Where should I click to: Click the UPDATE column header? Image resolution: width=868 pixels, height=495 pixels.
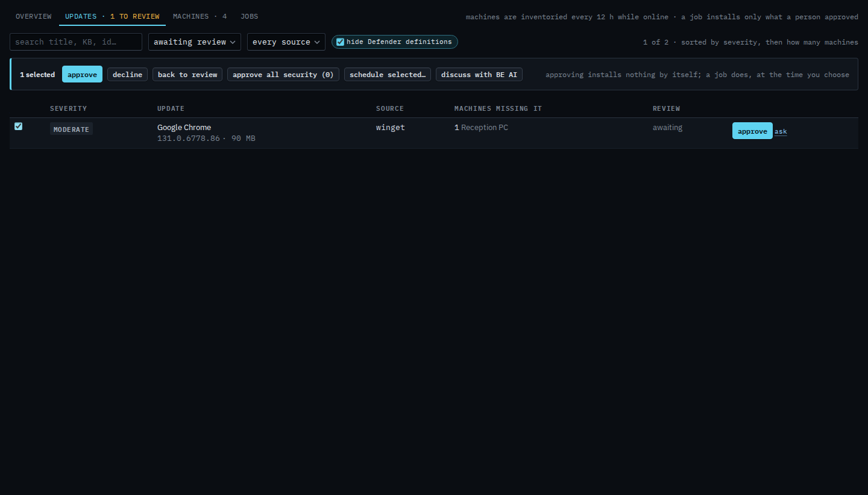pyautogui.click(x=171, y=108)
